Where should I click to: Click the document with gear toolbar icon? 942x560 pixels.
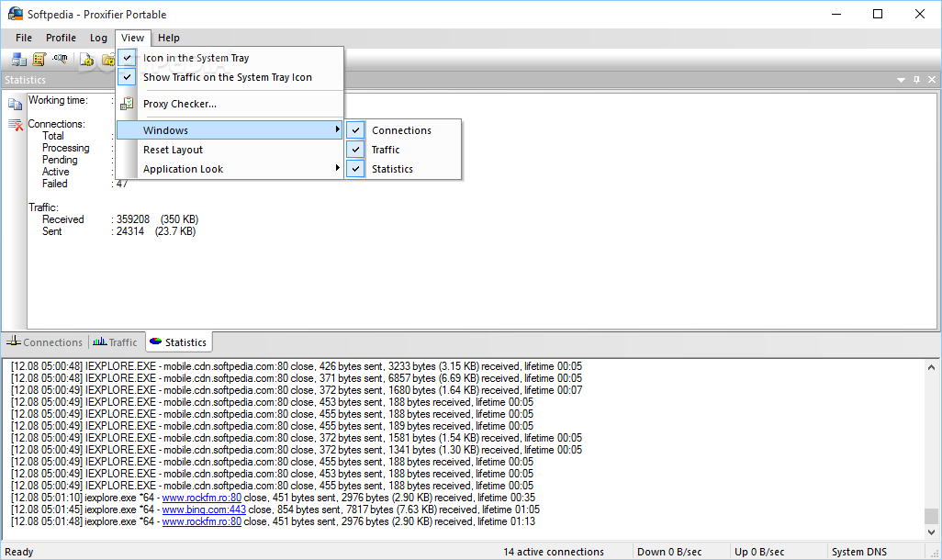tap(87, 59)
